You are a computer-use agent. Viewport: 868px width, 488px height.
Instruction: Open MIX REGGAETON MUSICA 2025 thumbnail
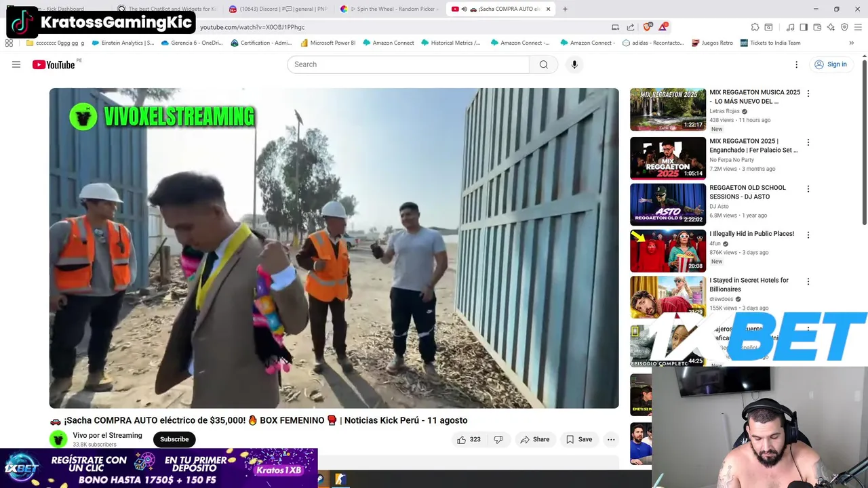668,109
